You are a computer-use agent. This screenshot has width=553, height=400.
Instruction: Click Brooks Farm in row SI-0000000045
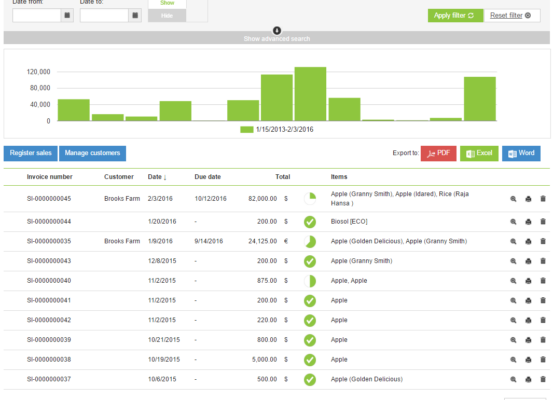coord(122,199)
